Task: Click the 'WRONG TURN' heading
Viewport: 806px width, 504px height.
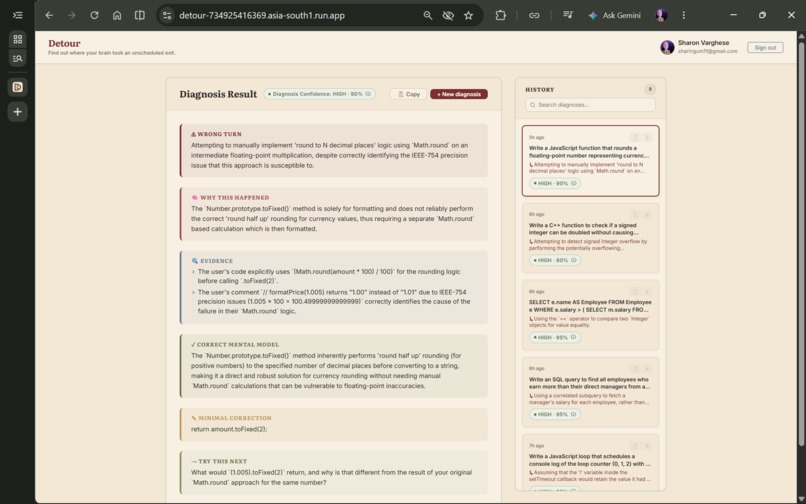Action: (x=219, y=134)
